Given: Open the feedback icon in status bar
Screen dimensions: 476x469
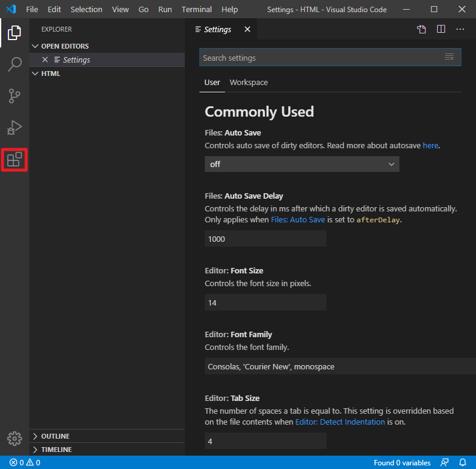Looking at the screenshot, I should coord(444,462).
